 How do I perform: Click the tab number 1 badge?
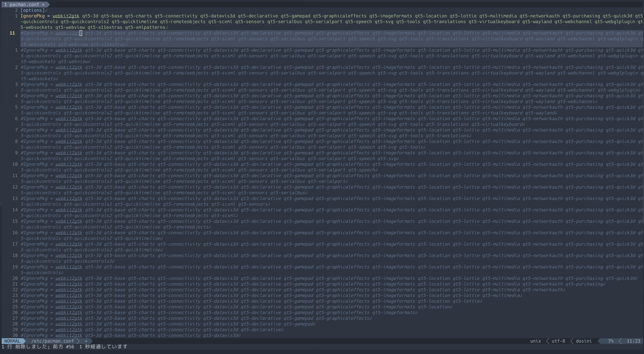tap(6, 4)
